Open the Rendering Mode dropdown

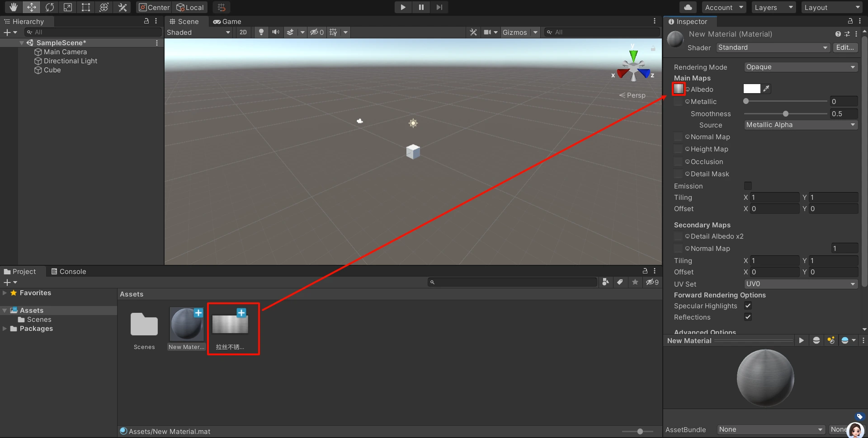pos(800,67)
